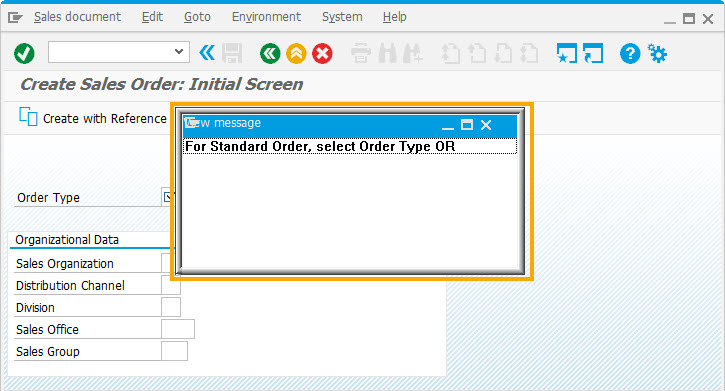Open the Goto menu
725x391 pixels.
pyautogui.click(x=197, y=17)
